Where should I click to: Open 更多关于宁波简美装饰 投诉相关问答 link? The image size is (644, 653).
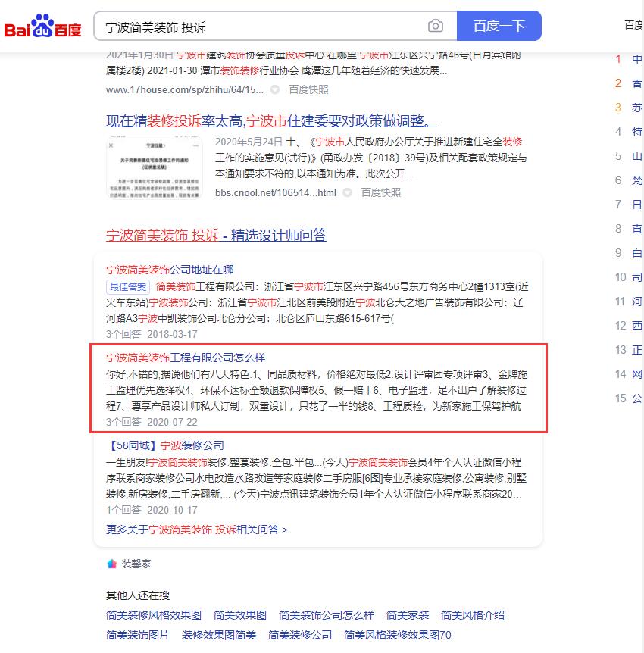pyautogui.click(x=197, y=530)
